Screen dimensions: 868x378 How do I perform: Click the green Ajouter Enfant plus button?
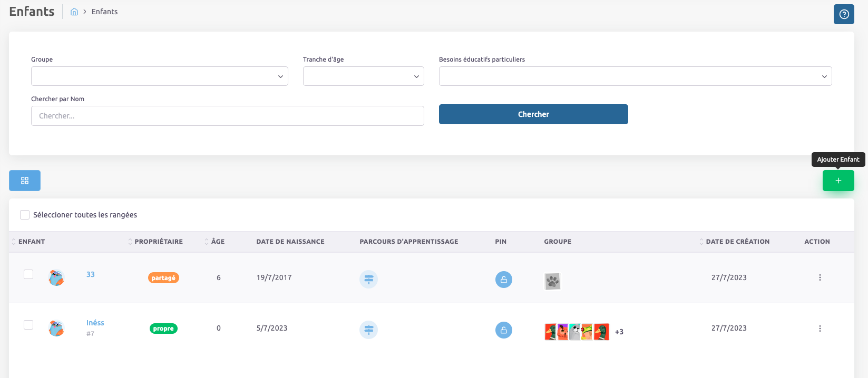click(838, 181)
